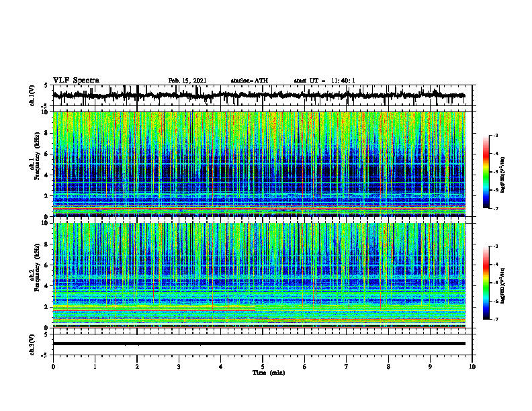
Task: Click the 'VLF Spectra' title text
Action: pyautogui.click(x=76, y=81)
